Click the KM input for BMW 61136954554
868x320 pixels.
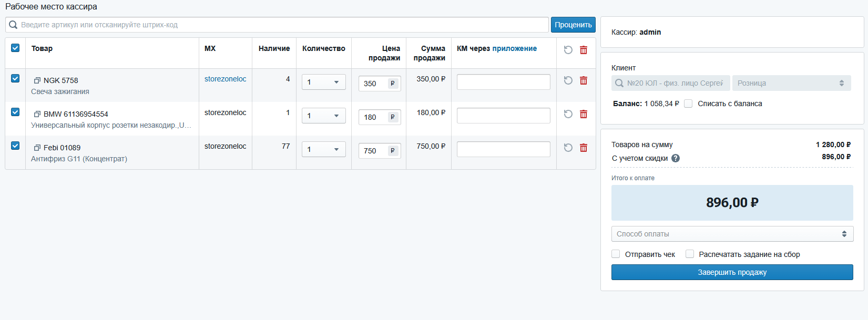coord(504,116)
